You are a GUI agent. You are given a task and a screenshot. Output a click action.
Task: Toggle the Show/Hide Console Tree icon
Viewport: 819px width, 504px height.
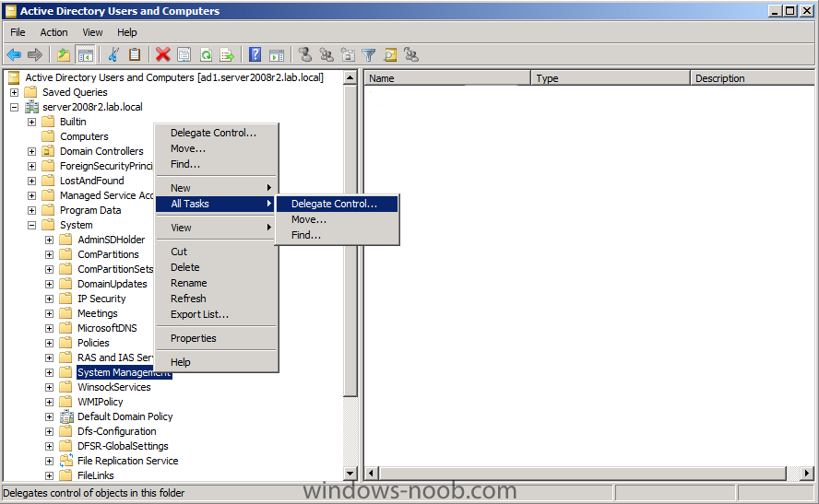[85, 54]
